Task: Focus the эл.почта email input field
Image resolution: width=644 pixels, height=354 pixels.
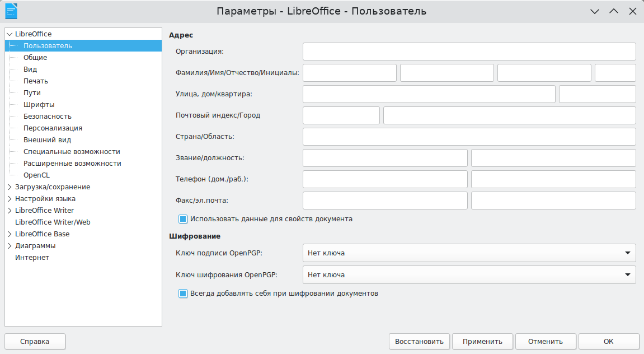Action: (x=553, y=201)
